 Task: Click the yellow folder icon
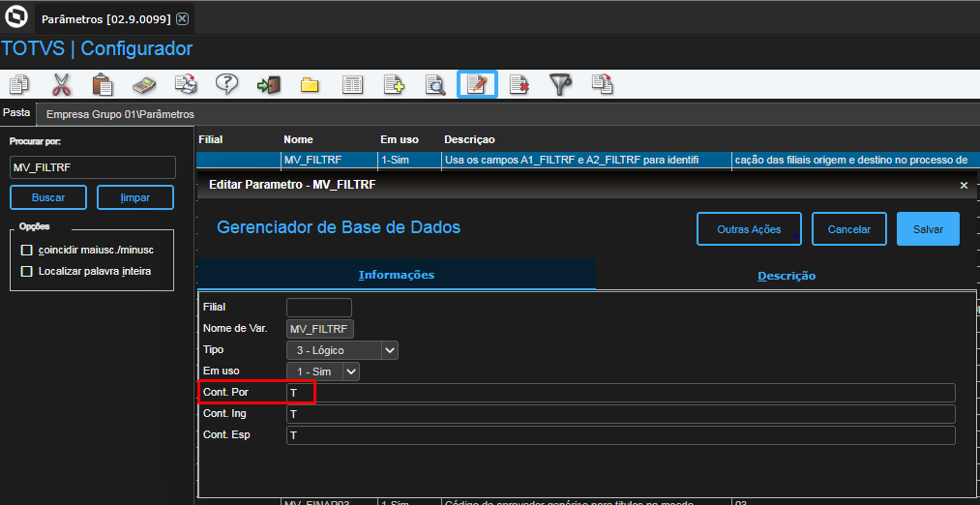[x=310, y=84]
